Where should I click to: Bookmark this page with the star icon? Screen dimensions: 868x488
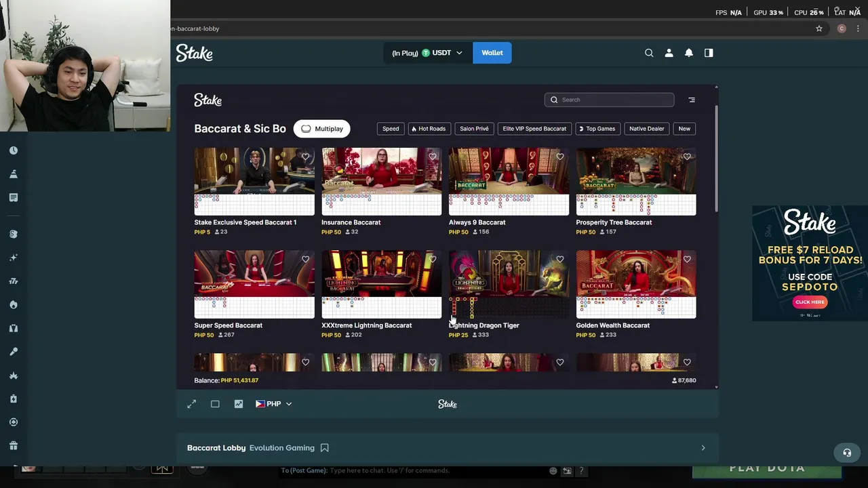(819, 28)
